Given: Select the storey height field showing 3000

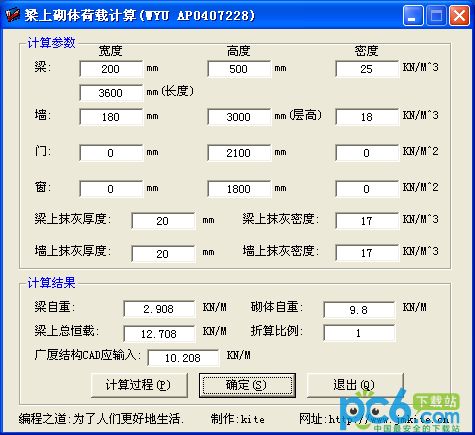Looking at the screenshot, I should [239, 117].
